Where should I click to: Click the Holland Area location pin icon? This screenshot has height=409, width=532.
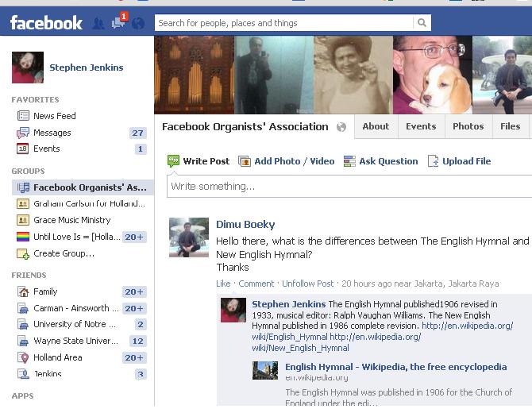click(x=23, y=357)
